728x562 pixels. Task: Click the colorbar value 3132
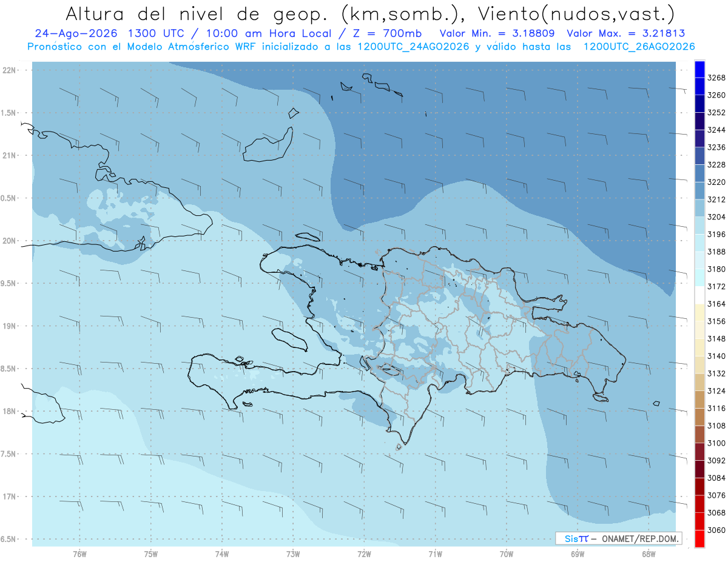(x=716, y=373)
